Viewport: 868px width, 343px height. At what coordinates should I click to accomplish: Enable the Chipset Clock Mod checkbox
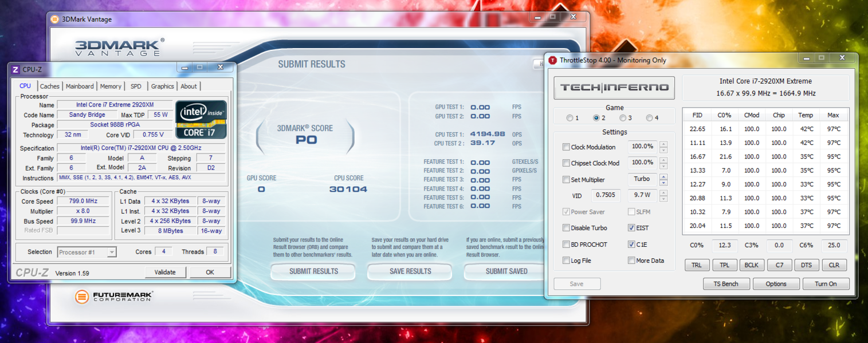tap(566, 163)
